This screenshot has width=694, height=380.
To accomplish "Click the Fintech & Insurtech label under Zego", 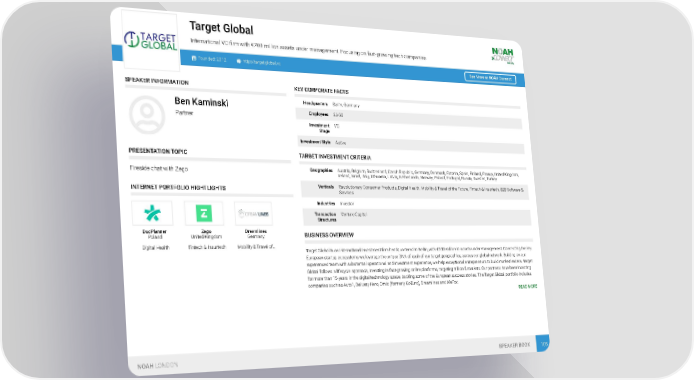I will [x=207, y=247].
